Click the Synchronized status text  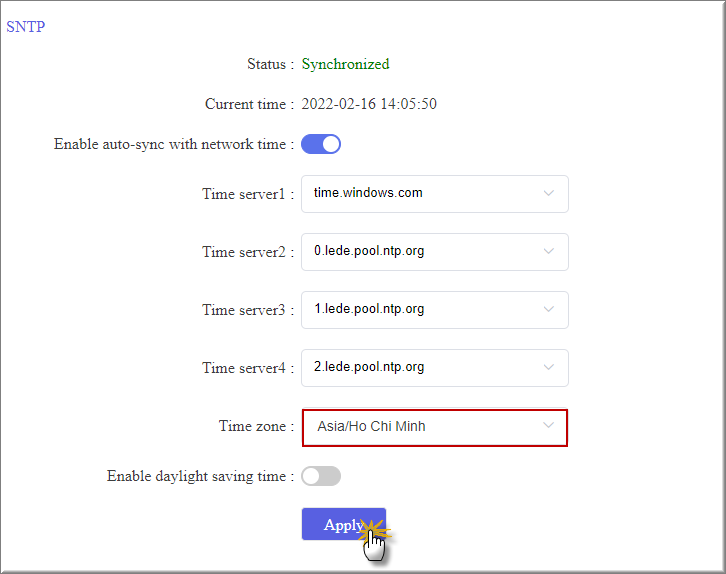point(345,64)
